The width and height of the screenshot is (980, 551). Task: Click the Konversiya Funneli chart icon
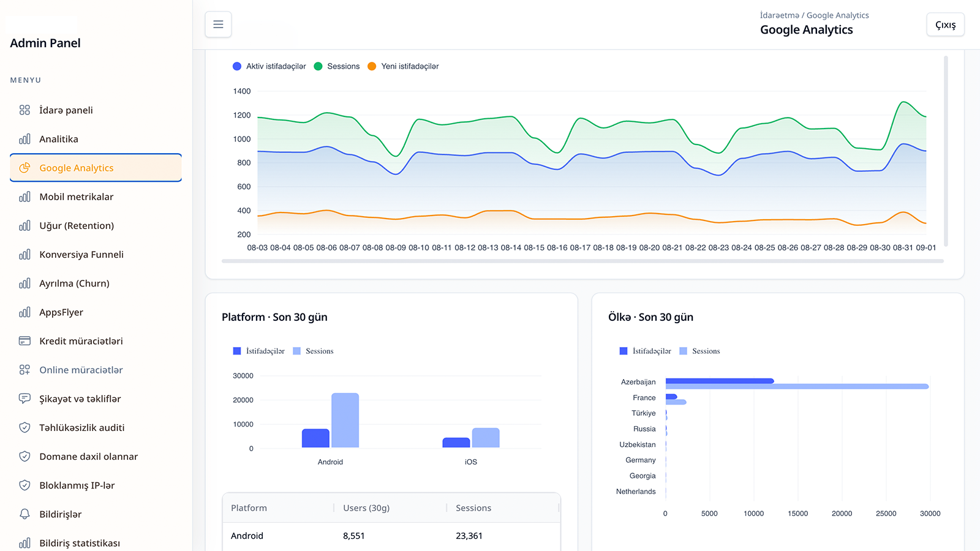pos(24,254)
